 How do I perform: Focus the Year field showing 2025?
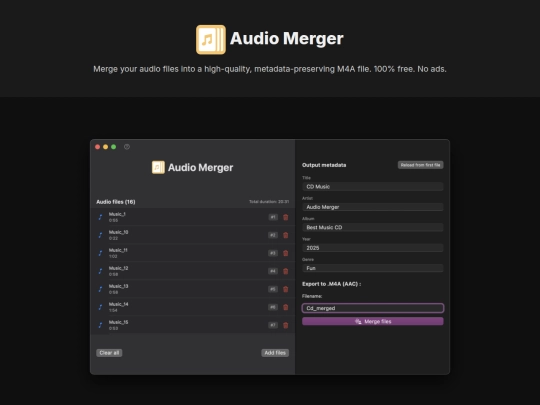(373, 248)
